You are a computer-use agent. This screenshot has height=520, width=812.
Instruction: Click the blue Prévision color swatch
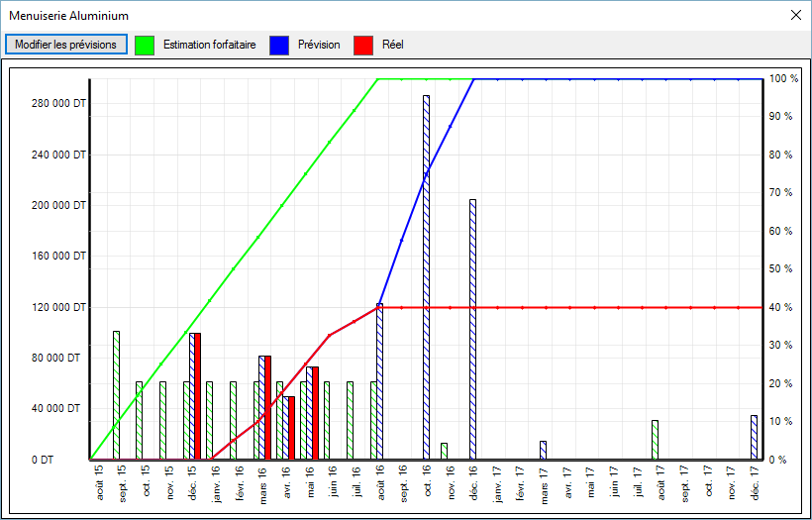(x=279, y=45)
